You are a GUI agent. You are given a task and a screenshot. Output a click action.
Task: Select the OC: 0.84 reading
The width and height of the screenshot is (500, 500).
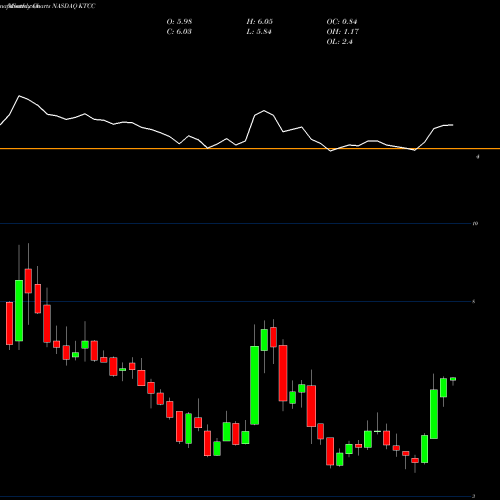coord(342,22)
